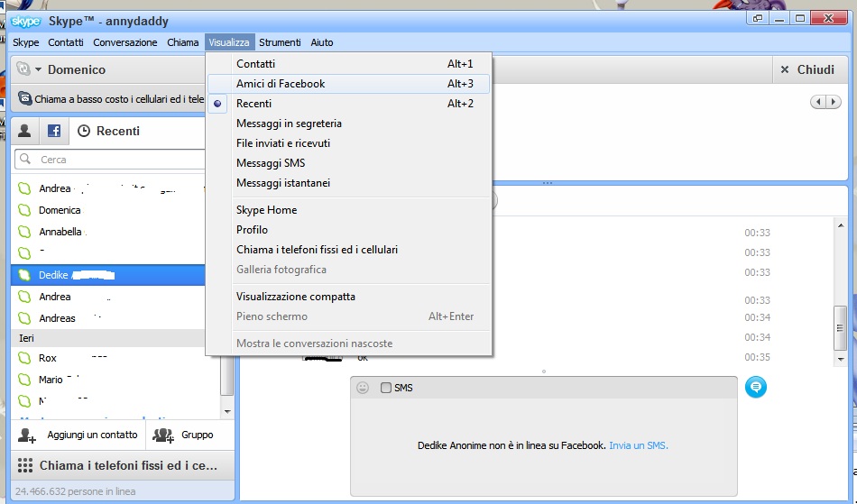Click the Ieri group header
The image size is (857, 504).
tap(108, 338)
